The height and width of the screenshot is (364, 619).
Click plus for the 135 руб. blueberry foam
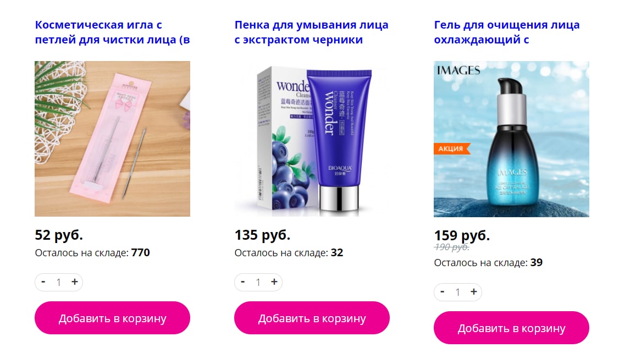tap(274, 282)
